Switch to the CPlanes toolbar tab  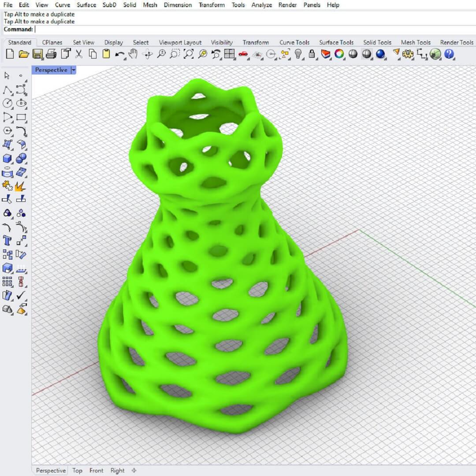click(52, 42)
